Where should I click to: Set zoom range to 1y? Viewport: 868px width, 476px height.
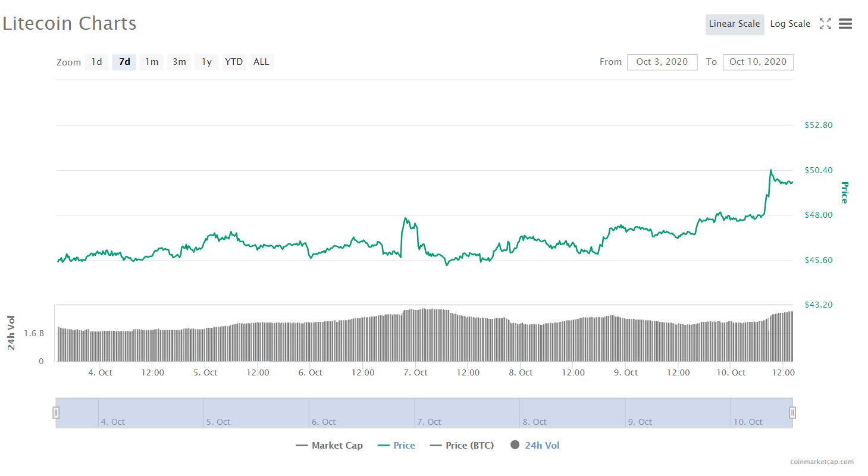point(206,62)
